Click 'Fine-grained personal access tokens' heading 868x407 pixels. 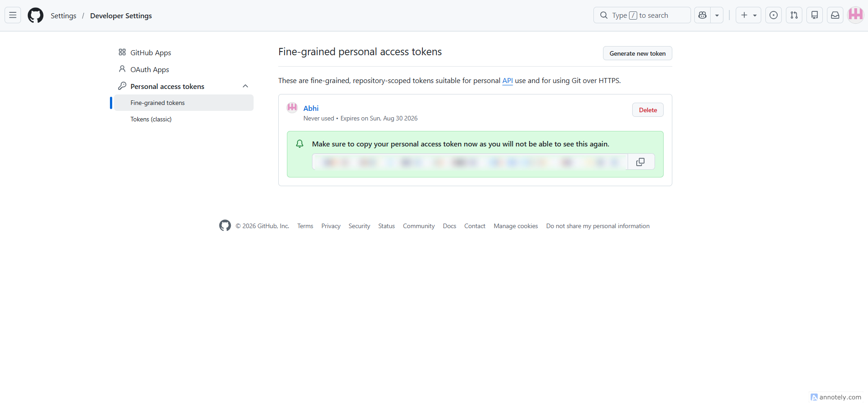point(360,52)
